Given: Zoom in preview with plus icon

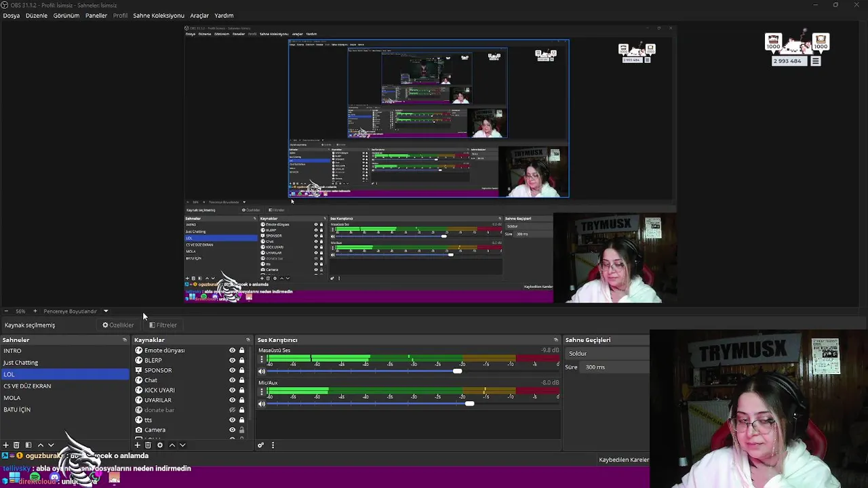Looking at the screenshot, I should click(x=35, y=311).
